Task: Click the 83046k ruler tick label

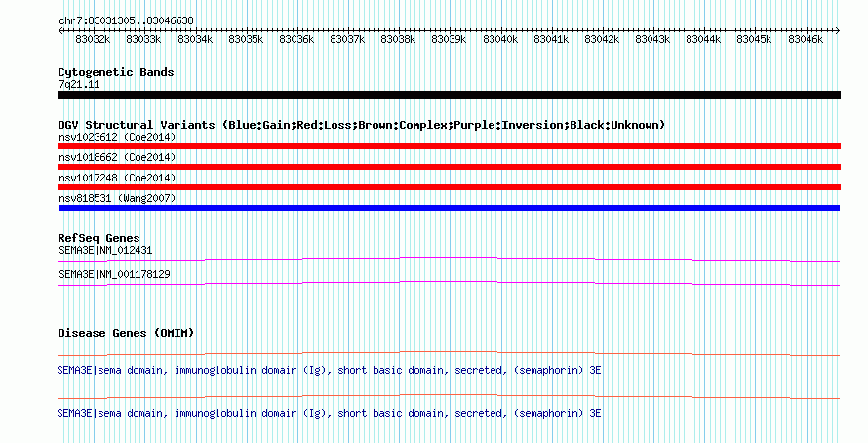Action: pyautogui.click(x=806, y=40)
